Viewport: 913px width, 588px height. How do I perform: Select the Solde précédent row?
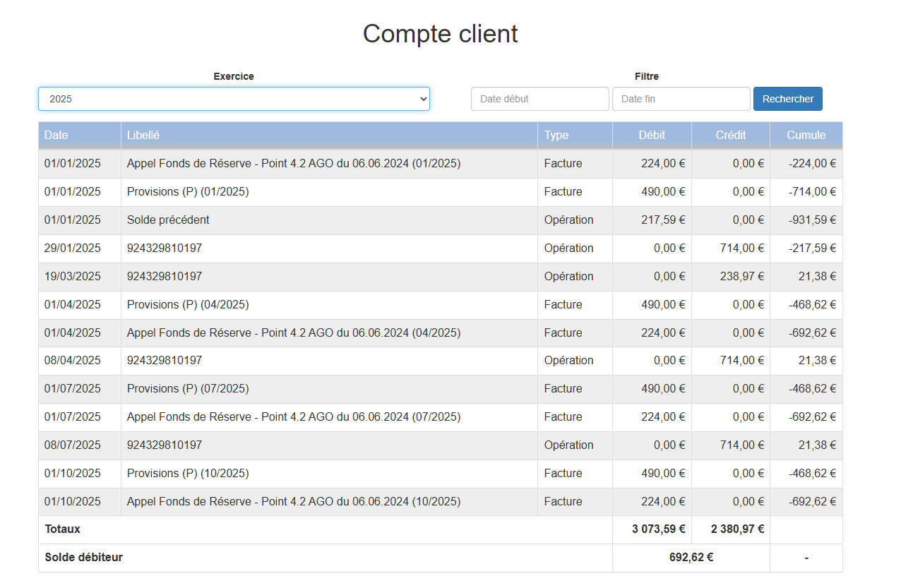tap(168, 220)
